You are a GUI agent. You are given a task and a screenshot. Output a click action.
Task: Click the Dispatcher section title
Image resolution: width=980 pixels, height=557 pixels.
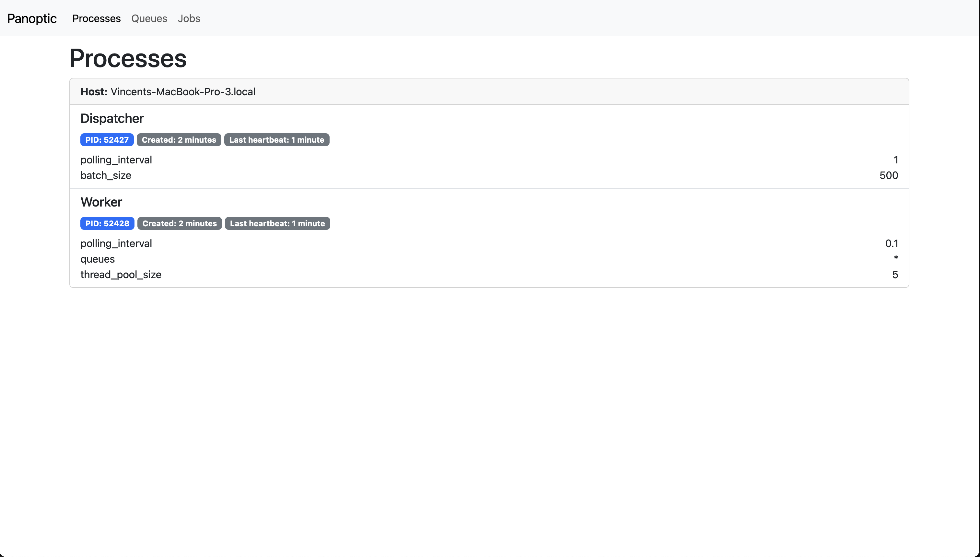point(112,119)
